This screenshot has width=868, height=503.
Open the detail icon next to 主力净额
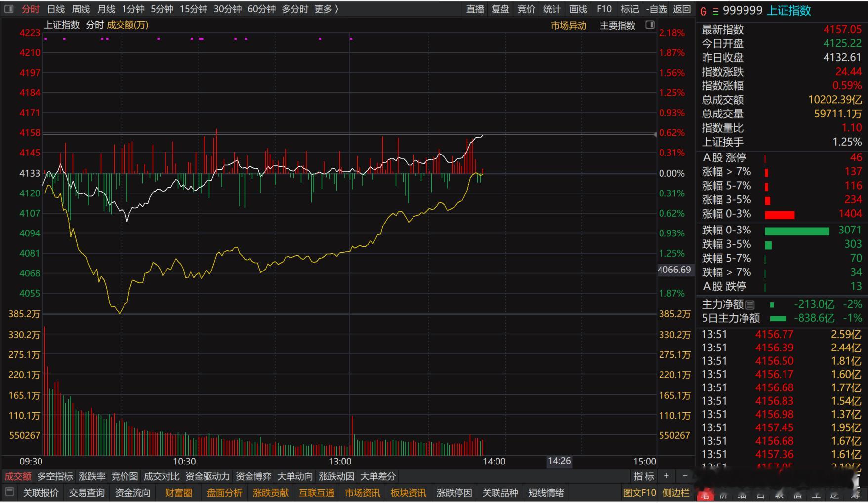click(750, 305)
